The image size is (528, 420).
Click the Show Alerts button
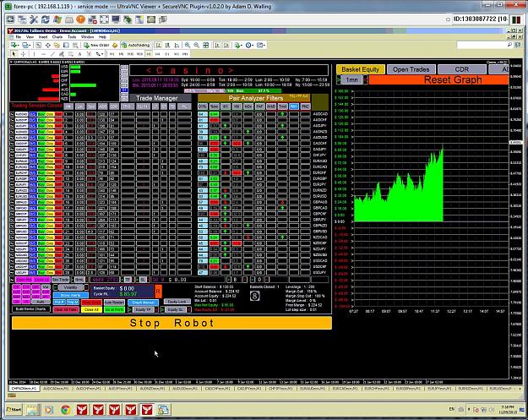71,295
